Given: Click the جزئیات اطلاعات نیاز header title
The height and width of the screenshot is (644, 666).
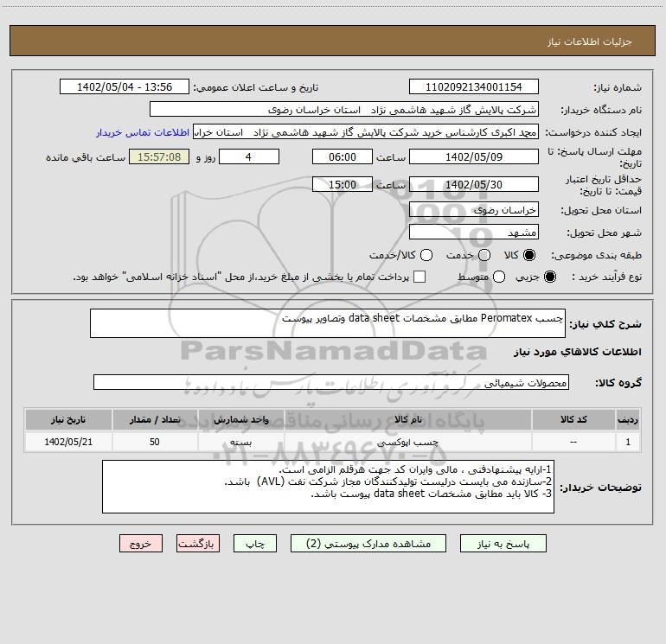Looking at the screenshot, I should [x=590, y=41].
